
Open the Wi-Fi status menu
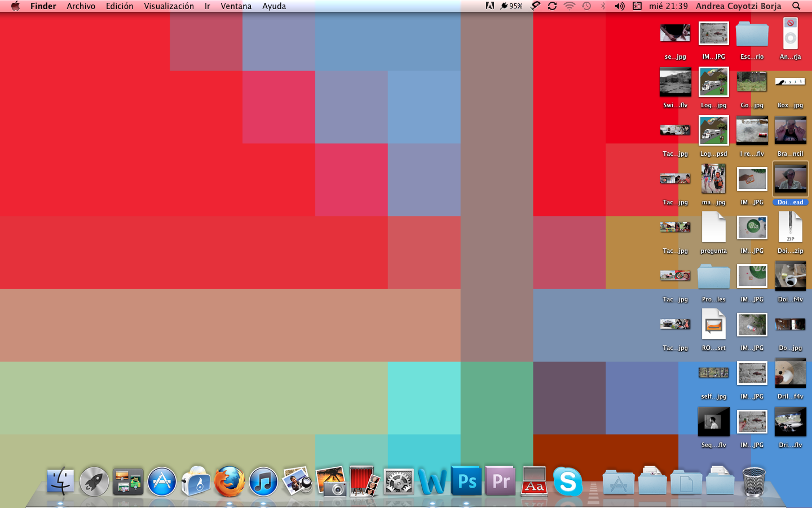570,6
